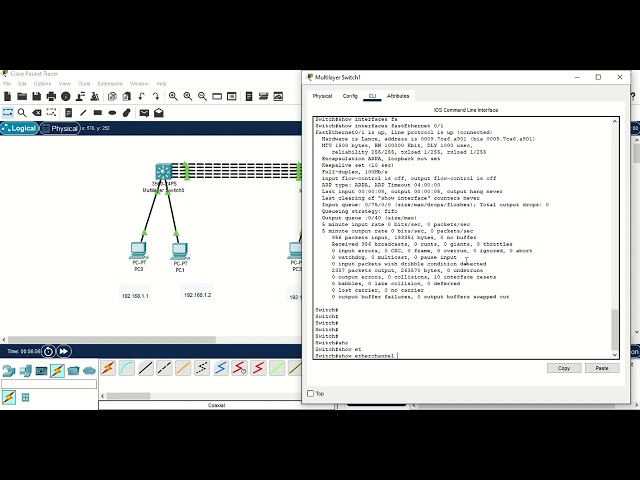Open the Attributes tab
Screen dimensions: 640x480
[398, 96]
